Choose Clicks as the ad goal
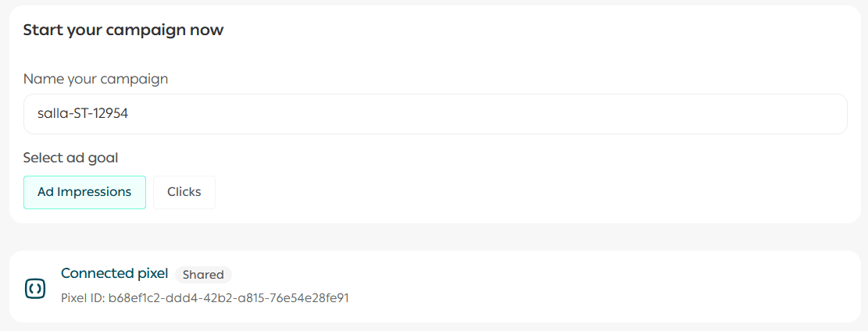This screenshot has height=331, width=868. (184, 192)
